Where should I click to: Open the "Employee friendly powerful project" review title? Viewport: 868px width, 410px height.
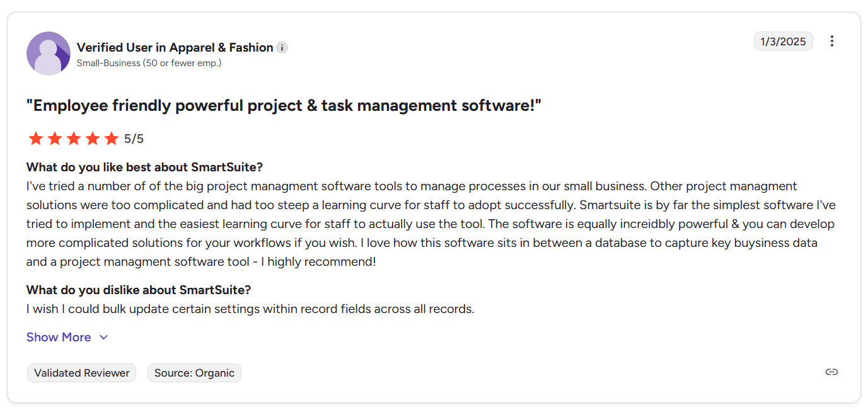pos(284,105)
